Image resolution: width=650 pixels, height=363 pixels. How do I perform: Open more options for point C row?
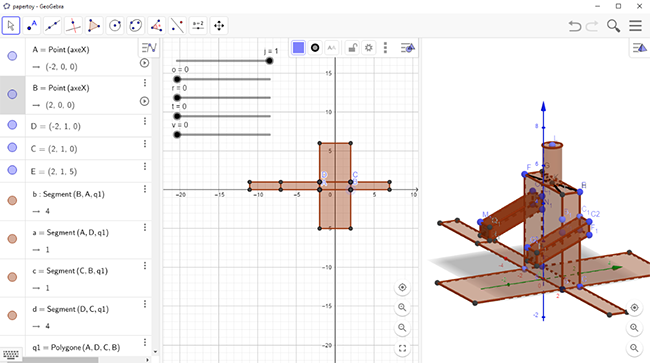click(145, 143)
